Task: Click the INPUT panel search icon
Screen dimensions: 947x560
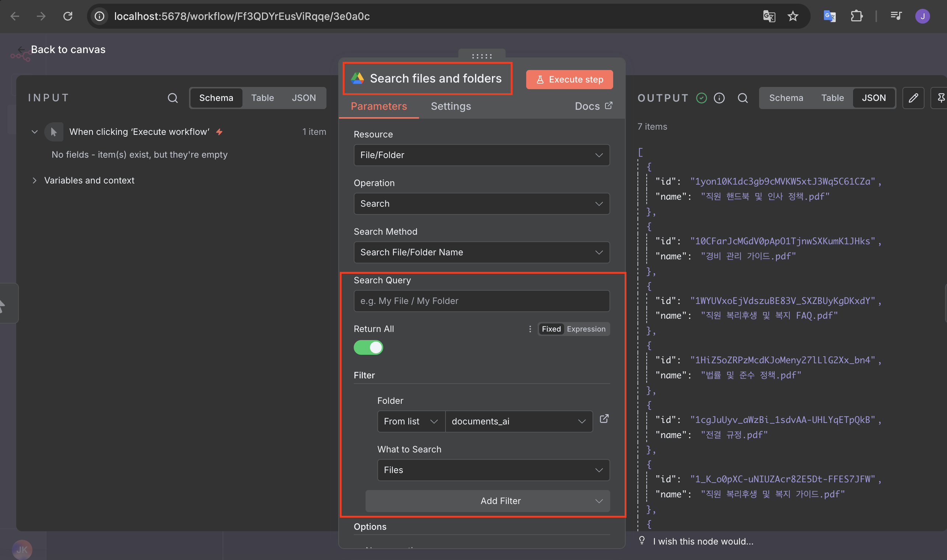Action: pyautogui.click(x=172, y=98)
